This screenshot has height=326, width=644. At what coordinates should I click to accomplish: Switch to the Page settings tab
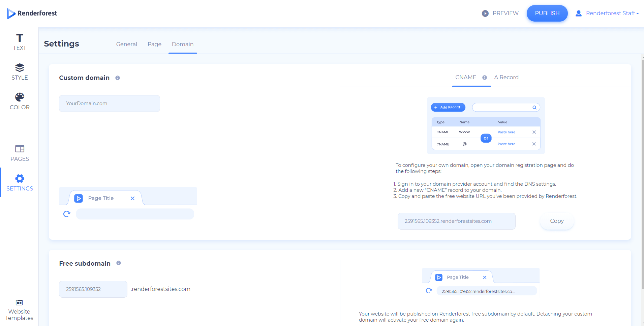pos(154,44)
